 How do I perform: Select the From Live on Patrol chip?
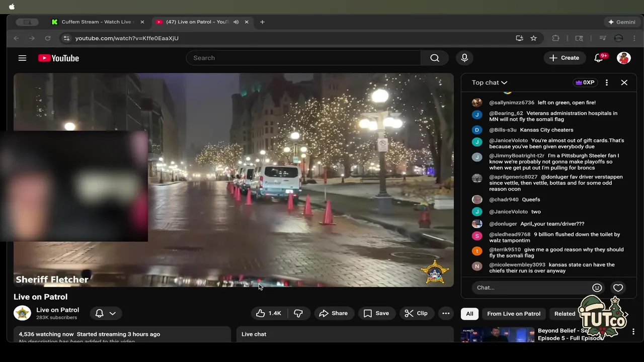tap(514, 314)
